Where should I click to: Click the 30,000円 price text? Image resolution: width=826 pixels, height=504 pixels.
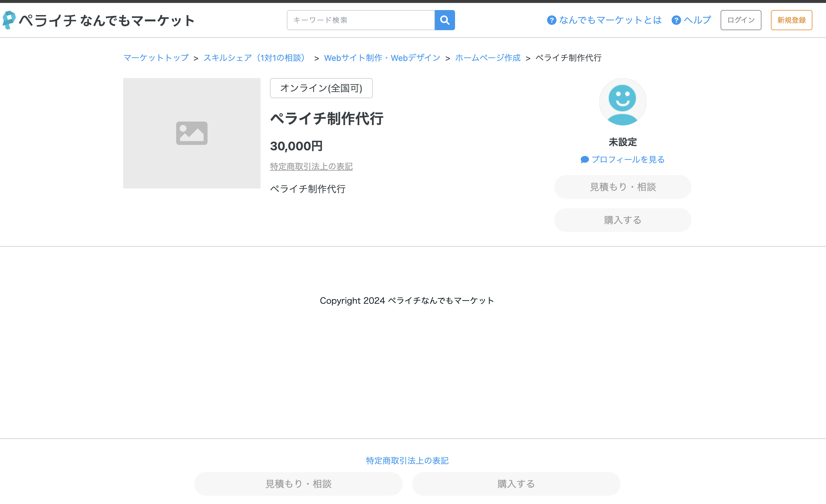click(x=296, y=146)
